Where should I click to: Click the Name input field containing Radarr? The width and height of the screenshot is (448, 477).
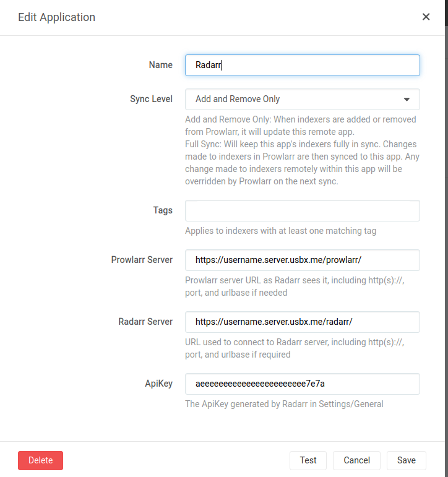(302, 65)
